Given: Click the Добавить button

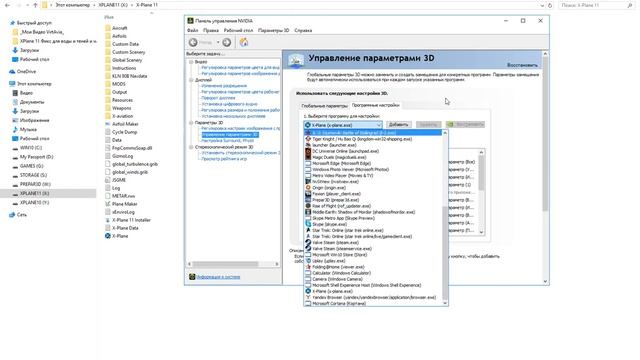Looking at the screenshot, I should point(398,124).
